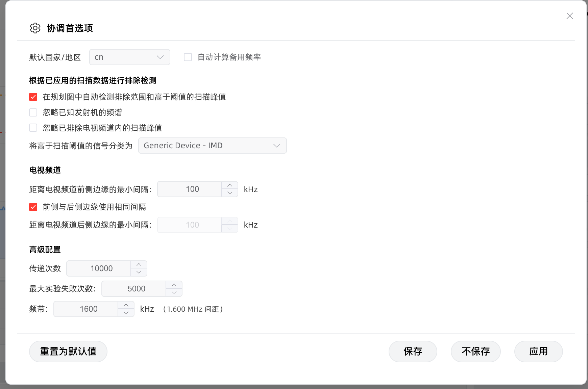588x389 pixels.
Task: Expand the Generic Device - IMD dropdown
Action: pyautogui.click(x=213, y=146)
